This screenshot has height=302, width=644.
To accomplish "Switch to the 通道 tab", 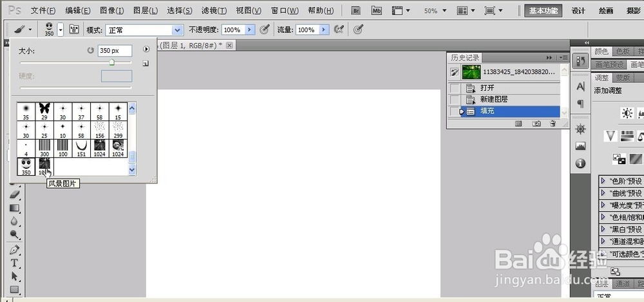I will coord(623,284).
